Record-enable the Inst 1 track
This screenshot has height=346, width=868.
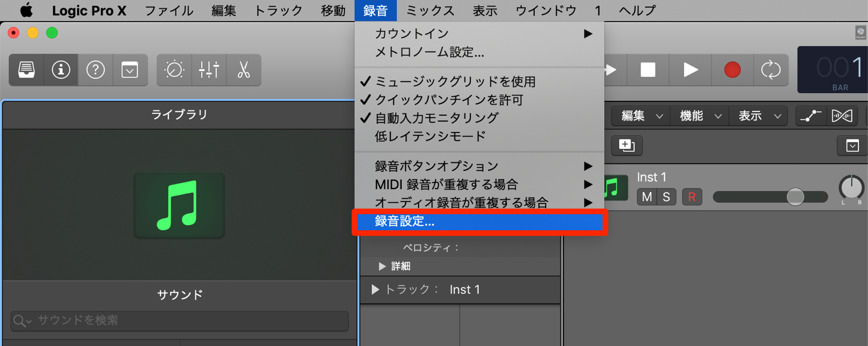pyautogui.click(x=692, y=197)
